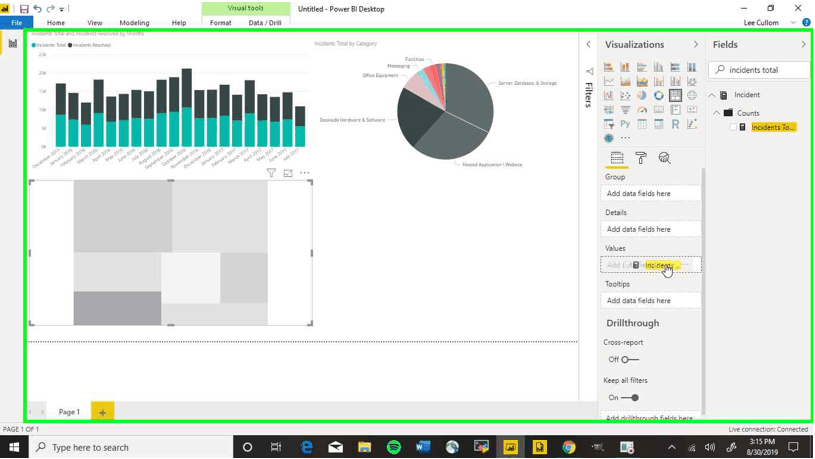This screenshot has width=815, height=459.
Task: Open the View ribbon tab
Action: [95, 23]
